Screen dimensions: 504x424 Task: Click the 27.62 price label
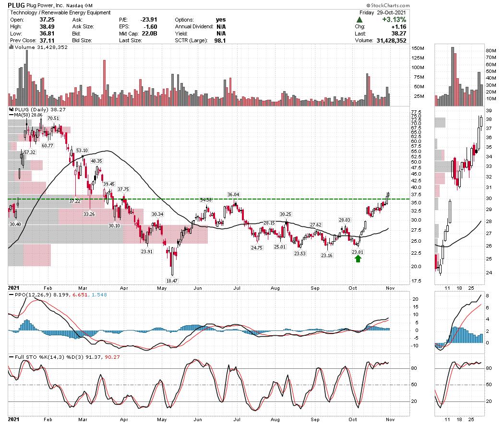click(316, 224)
